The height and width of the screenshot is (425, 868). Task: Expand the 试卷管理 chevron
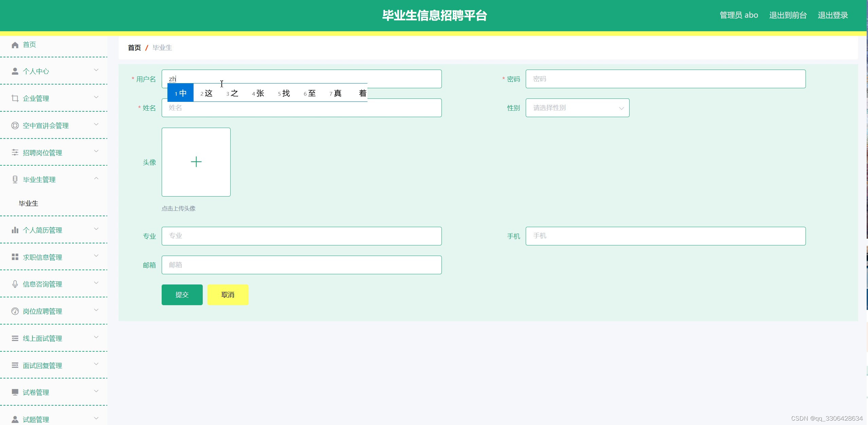click(x=96, y=391)
